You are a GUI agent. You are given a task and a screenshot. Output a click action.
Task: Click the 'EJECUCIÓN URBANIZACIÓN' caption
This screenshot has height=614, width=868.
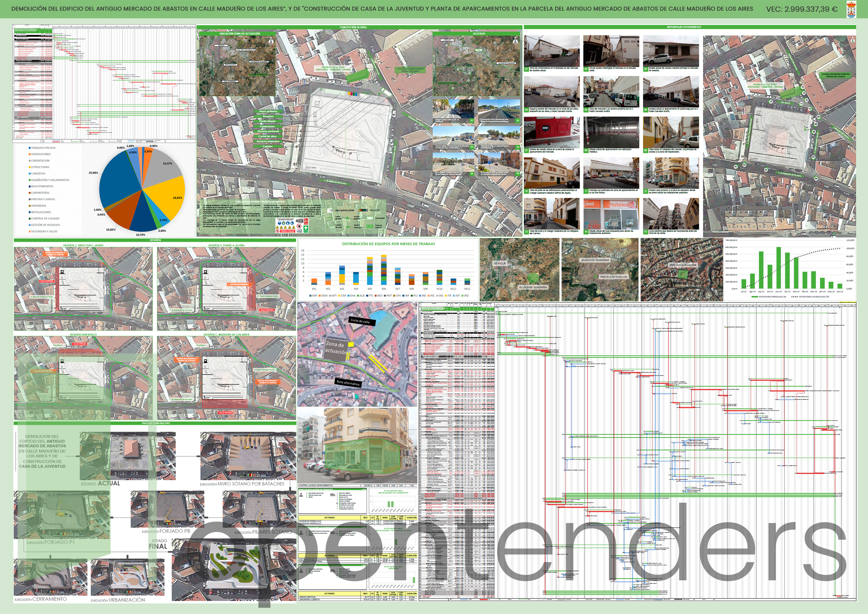click(118, 600)
